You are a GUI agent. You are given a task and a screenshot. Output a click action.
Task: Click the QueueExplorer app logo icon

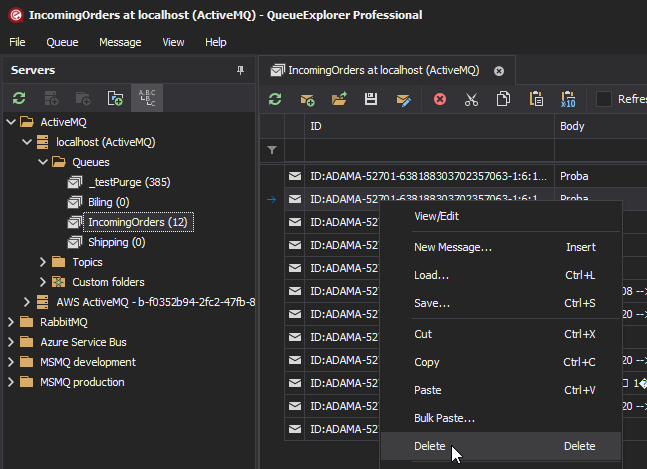16,15
